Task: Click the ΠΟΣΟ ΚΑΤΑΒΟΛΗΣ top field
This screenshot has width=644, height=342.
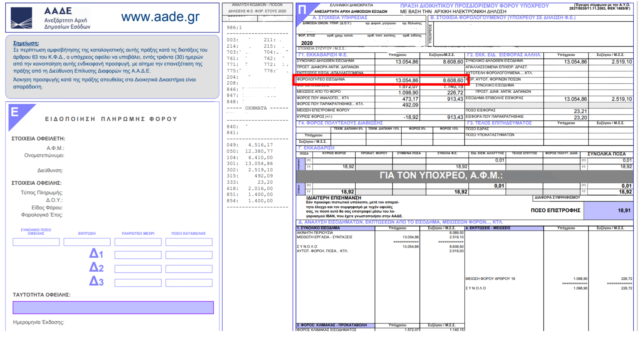Action: pyautogui.click(x=189, y=242)
